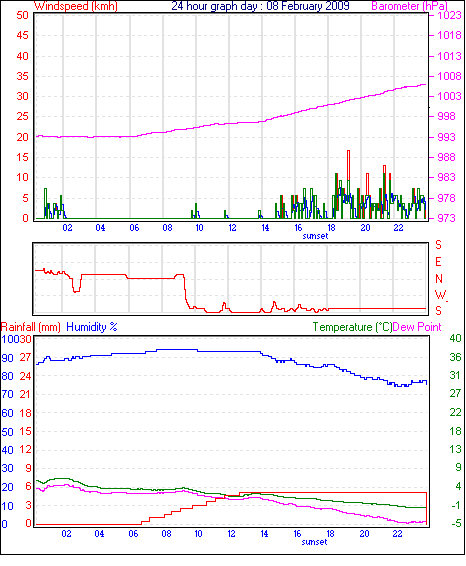Viewport: 466px width, 566px height.
Task: Click the red '21' rainfall axis value
Action: (x=25, y=394)
